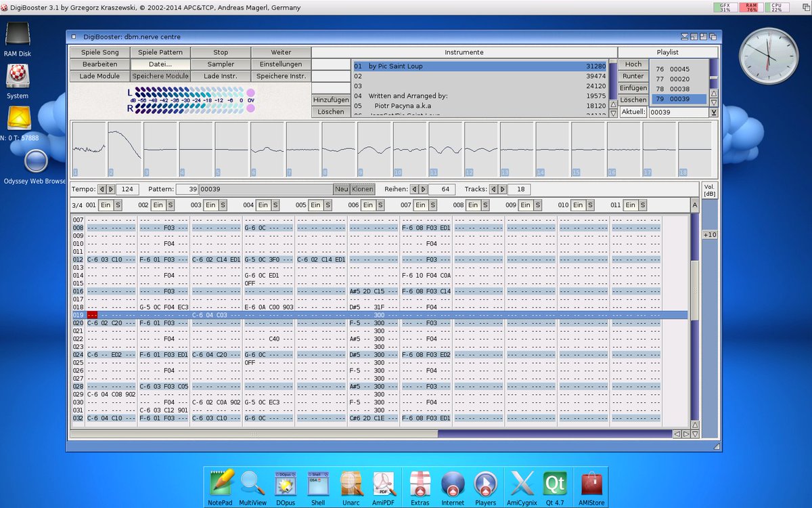Toggle track 001 Ein mute button
The image size is (812, 508).
coord(105,205)
